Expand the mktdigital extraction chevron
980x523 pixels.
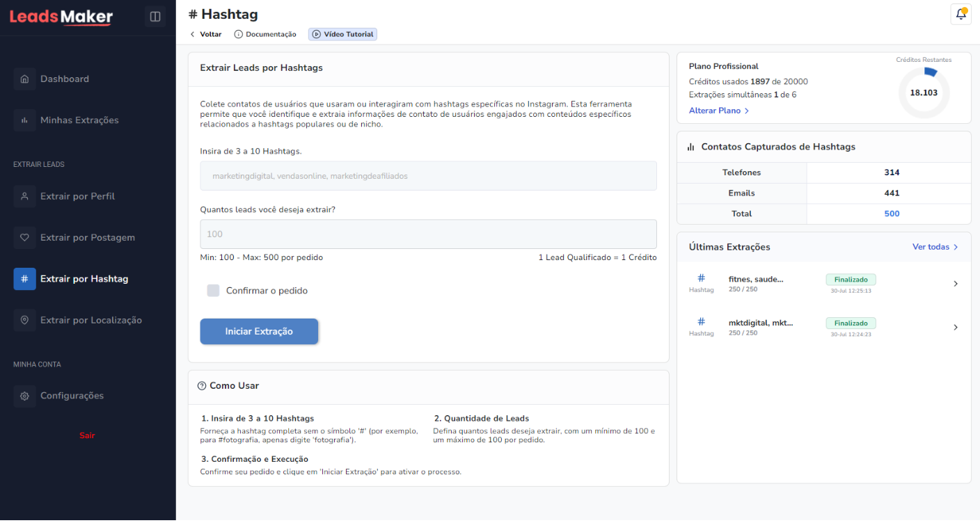tap(956, 328)
